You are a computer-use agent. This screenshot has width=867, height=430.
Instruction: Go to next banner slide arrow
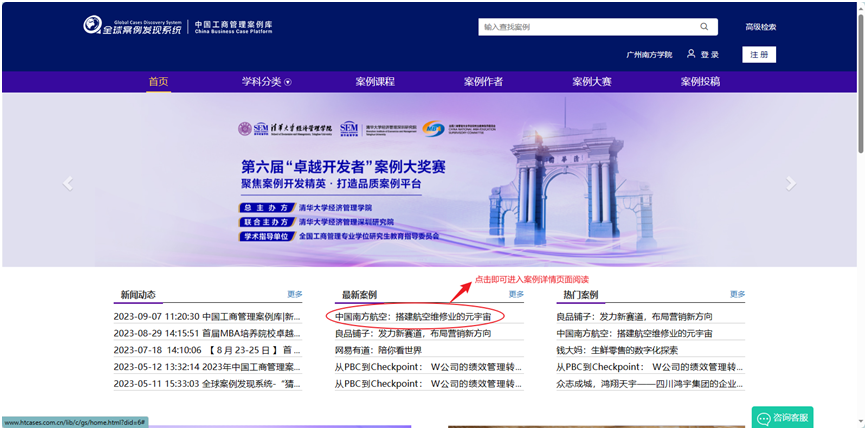coord(791,183)
